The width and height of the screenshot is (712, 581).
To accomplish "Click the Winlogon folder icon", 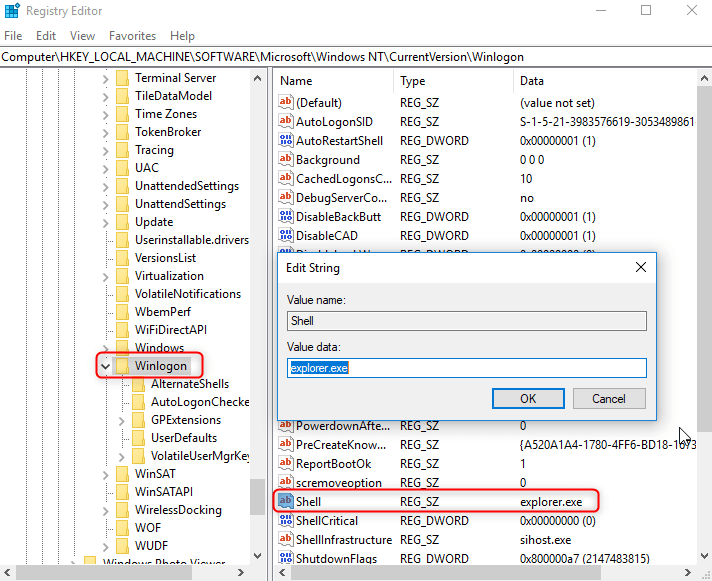I will point(123,366).
